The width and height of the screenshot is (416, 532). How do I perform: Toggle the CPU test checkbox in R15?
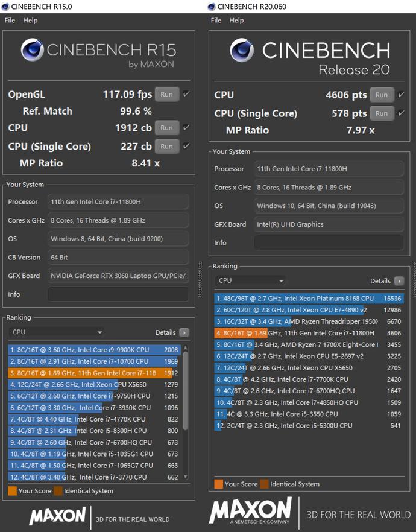tap(186, 128)
